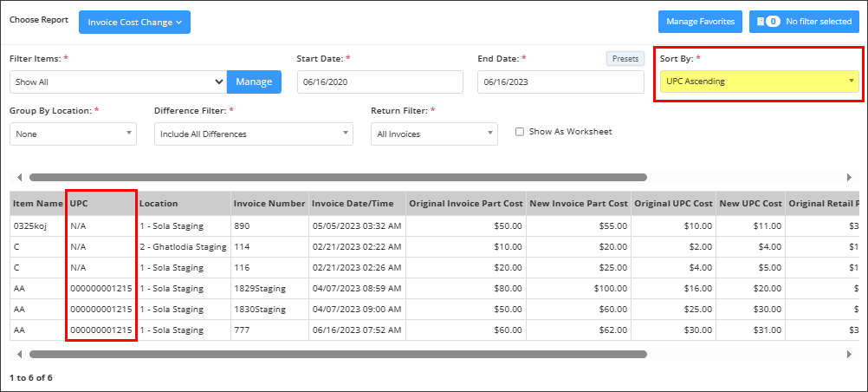This screenshot has height=392, width=868.
Task: Expand the Sort By UPC Ascending dropdown
Action: (x=759, y=82)
